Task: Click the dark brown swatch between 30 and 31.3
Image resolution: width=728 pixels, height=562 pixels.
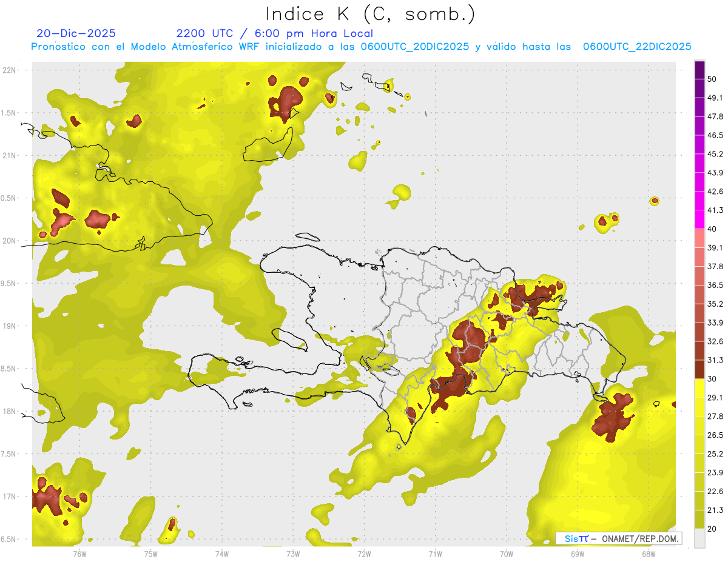Action: coord(700,370)
